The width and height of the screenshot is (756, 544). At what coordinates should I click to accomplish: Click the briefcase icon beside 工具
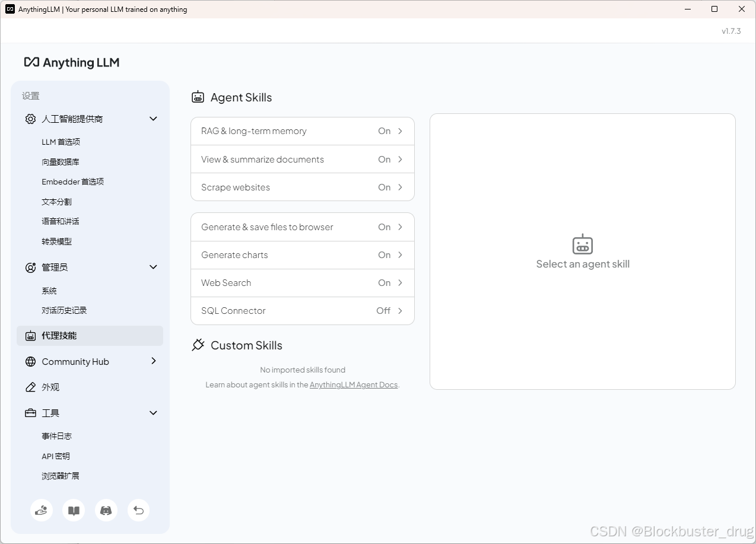click(30, 413)
